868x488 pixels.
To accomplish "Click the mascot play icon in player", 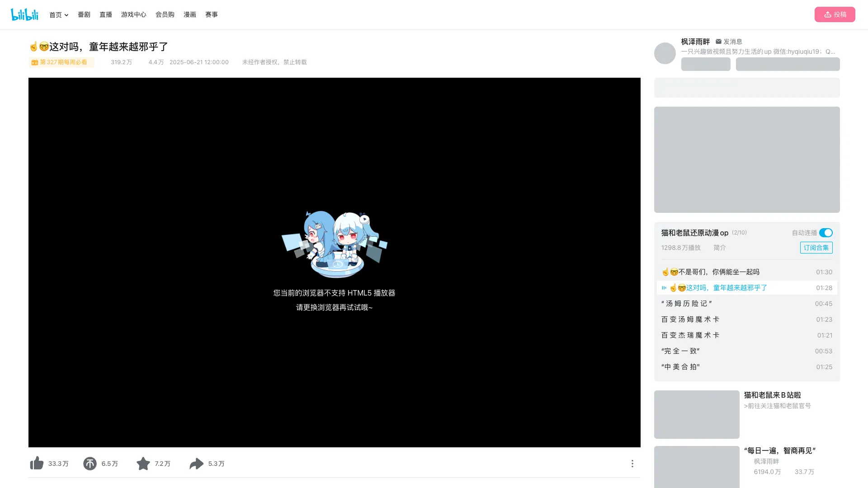I will [364, 219].
